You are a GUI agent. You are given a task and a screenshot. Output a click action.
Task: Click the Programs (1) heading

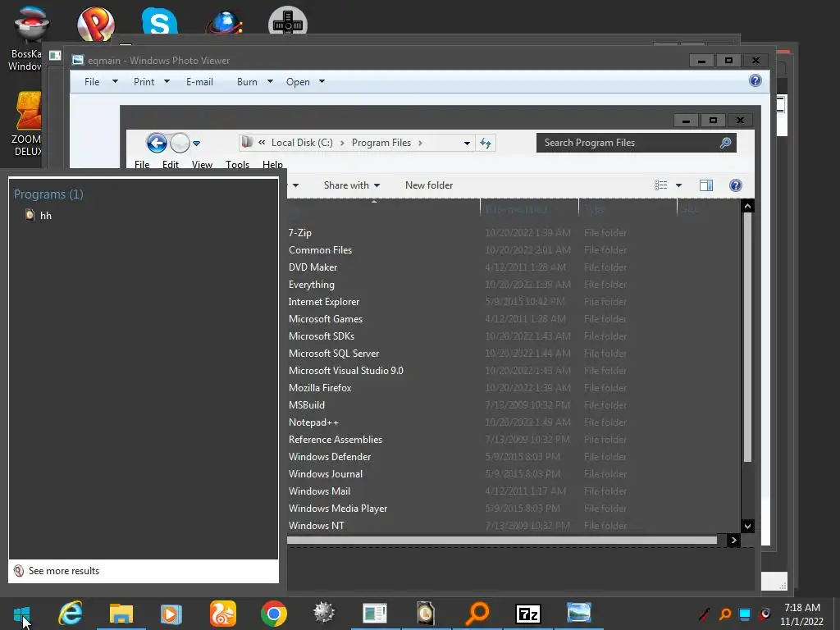[x=48, y=194]
